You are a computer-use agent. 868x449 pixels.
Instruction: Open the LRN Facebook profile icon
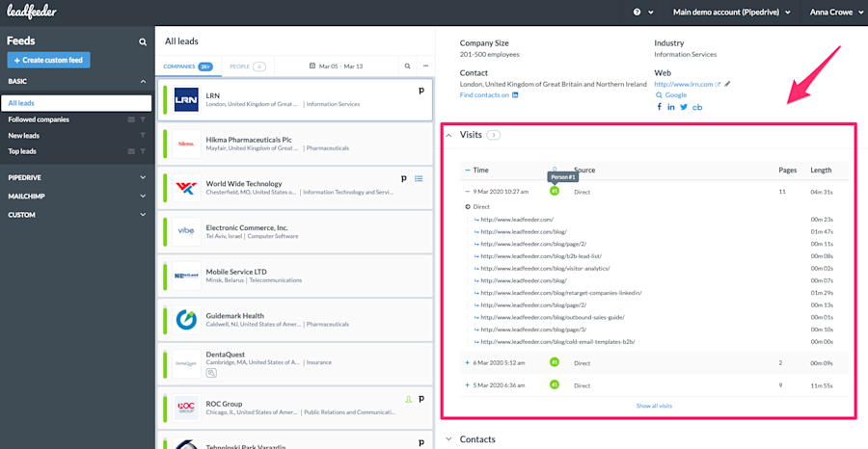click(x=660, y=107)
